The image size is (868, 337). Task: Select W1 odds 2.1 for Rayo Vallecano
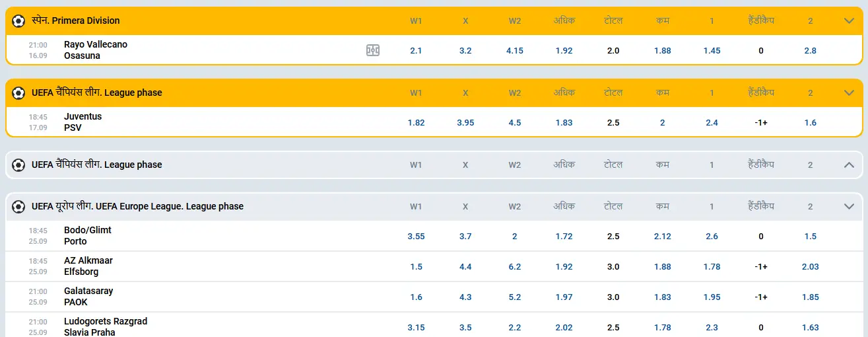pos(416,51)
